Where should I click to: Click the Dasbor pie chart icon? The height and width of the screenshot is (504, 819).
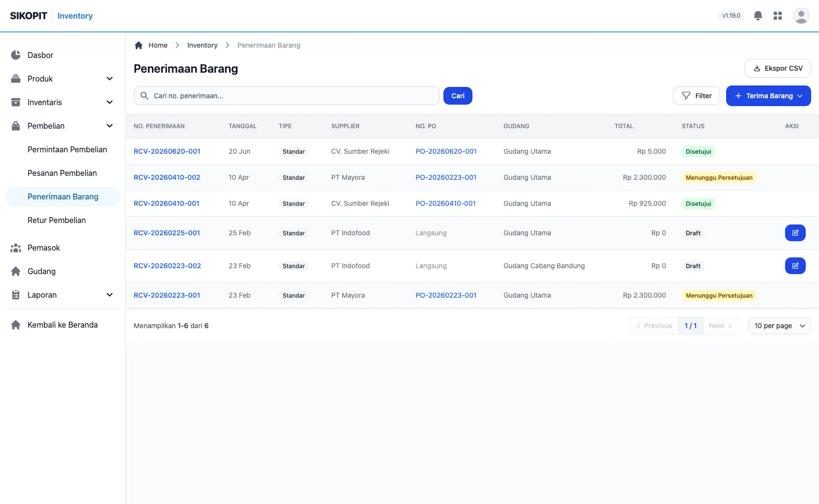point(16,55)
